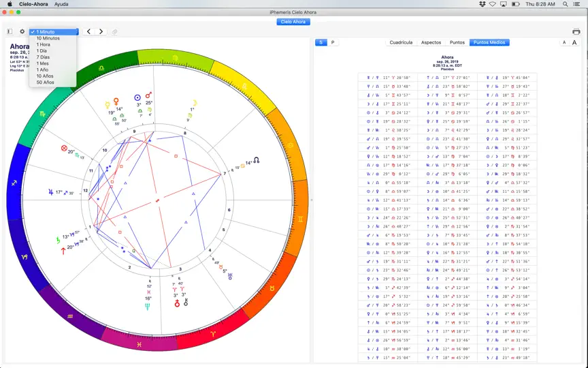Viewport: 588px width, 368px height.
Task: Step back with the left chevron
Action: click(88, 31)
